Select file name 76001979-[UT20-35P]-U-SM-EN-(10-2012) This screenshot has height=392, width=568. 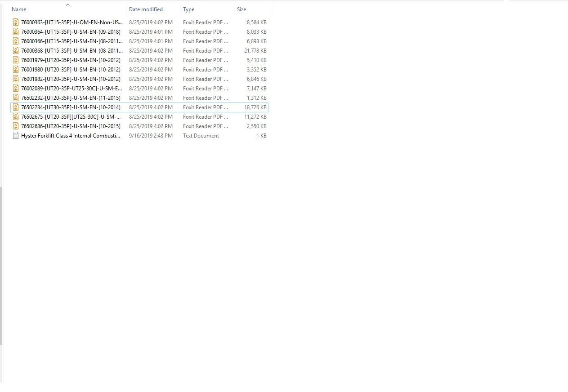[x=71, y=60]
